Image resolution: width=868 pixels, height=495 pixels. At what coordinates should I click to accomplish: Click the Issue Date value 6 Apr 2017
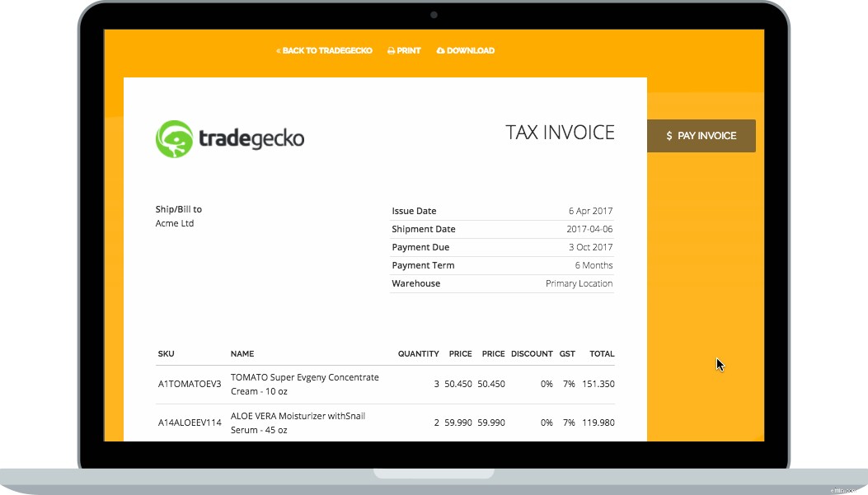590,211
